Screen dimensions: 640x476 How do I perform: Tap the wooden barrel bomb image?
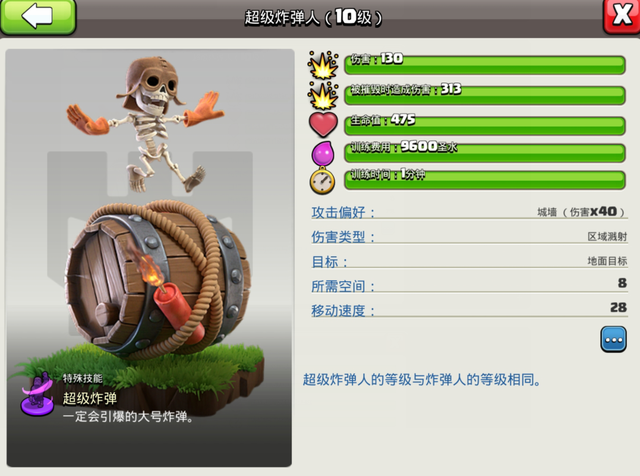(x=157, y=280)
